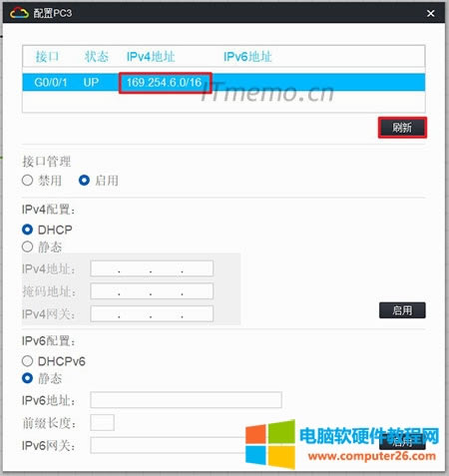Click the 169.254.6.0/16 address cell
Screen dimensions: 449x476
[165, 82]
